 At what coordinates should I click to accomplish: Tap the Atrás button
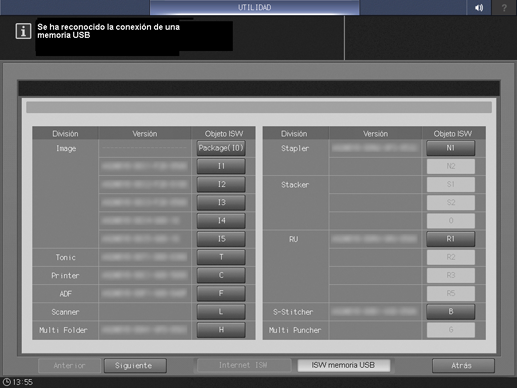coord(463,366)
